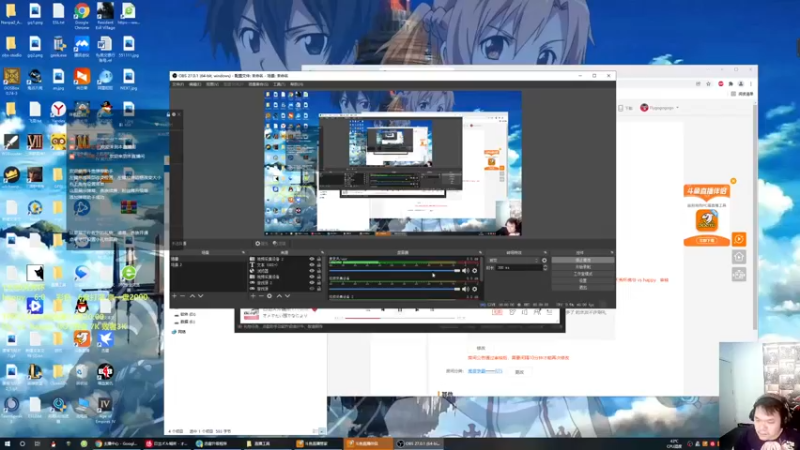This screenshot has height=450, width=800.
Task: Switch to Chrome taskbar button
Action: [x=116, y=444]
